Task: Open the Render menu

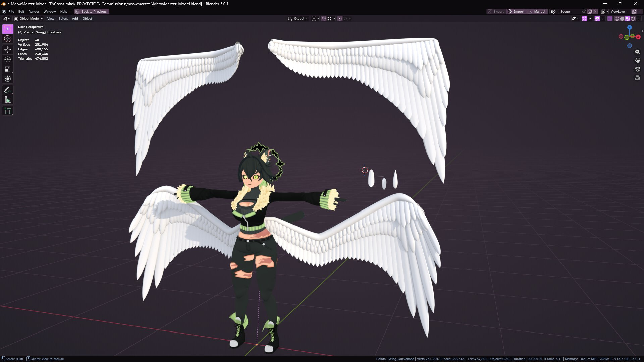Action: pos(34,11)
